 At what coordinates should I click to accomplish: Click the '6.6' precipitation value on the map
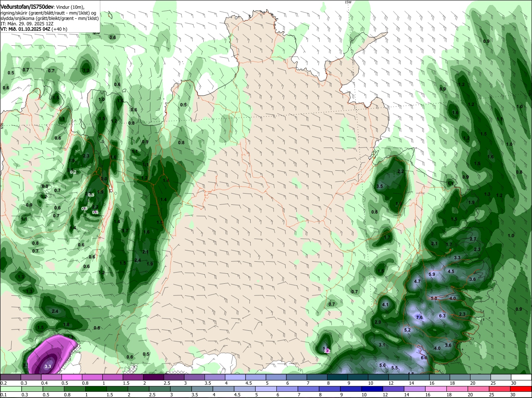[x=424, y=358]
